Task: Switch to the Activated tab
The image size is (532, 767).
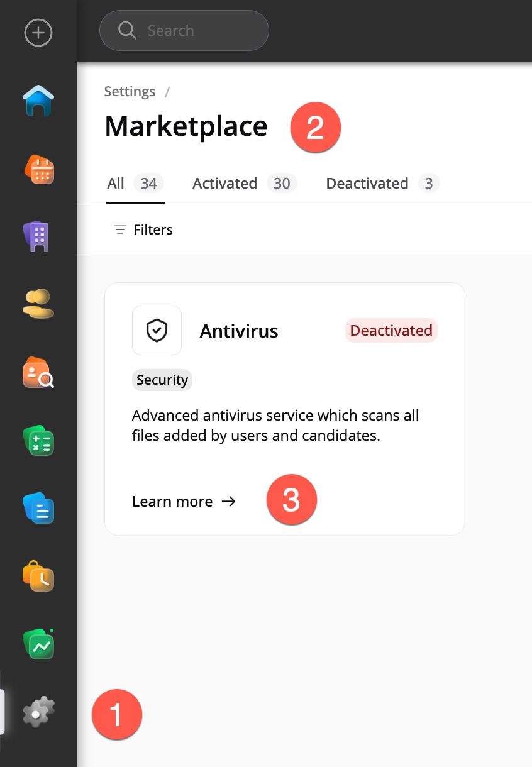Action: tap(245, 184)
